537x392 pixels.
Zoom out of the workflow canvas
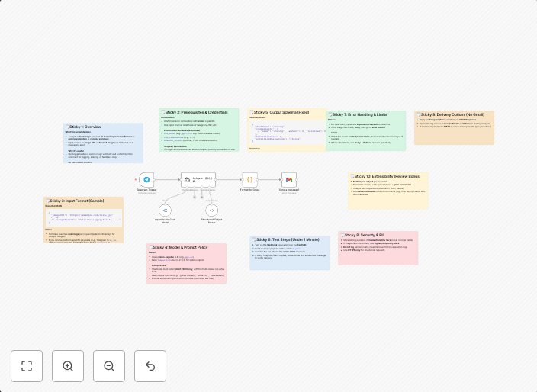(109, 366)
